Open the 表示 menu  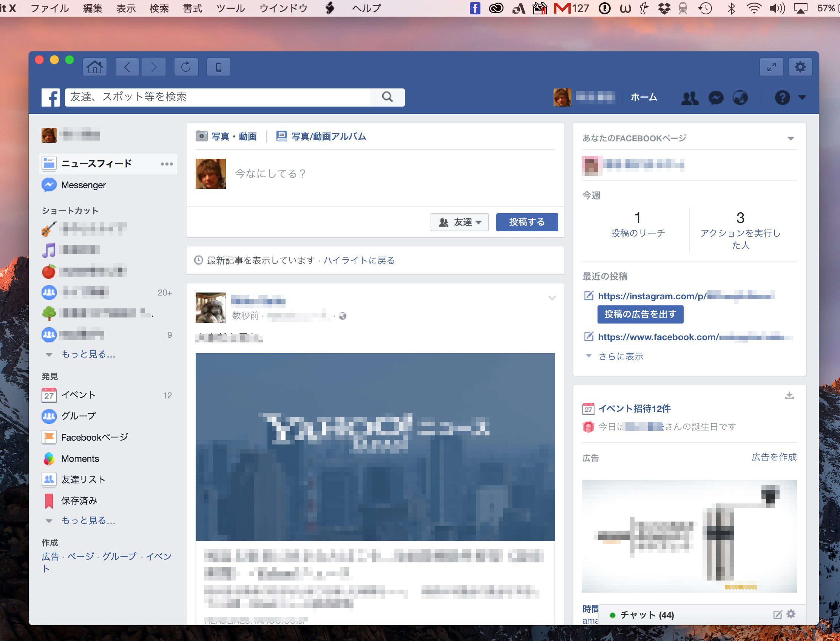[126, 8]
